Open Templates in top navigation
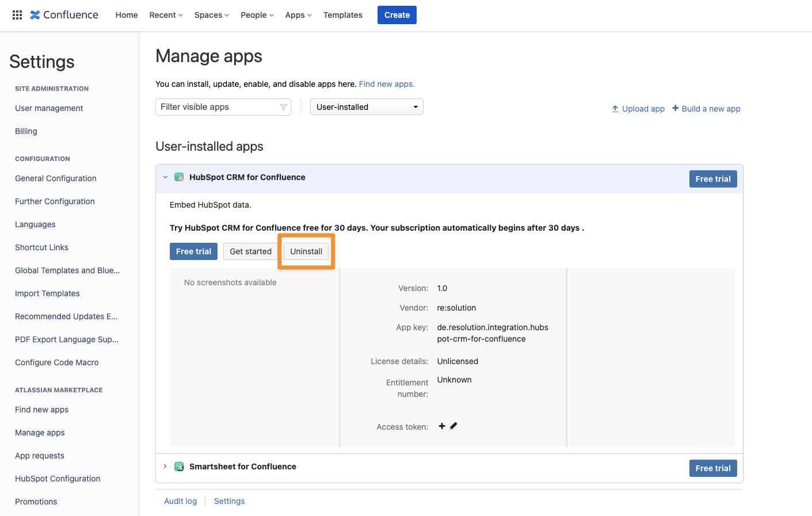This screenshot has width=812, height=516. click(343, 15)
